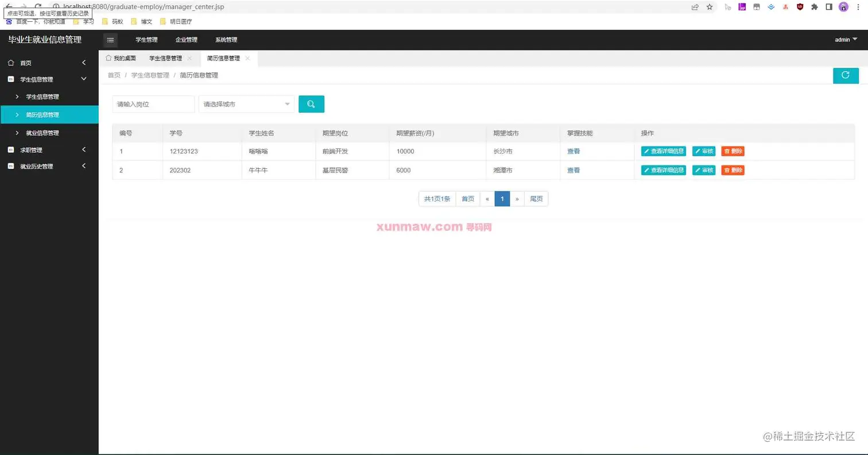Toggle the sidebar with the hamburger icon
Screen dimensions: 868x455
[110, 40]
